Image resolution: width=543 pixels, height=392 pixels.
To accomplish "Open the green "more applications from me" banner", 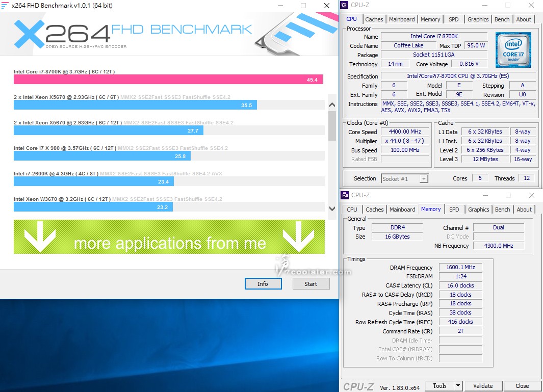I will click(169, 237).
